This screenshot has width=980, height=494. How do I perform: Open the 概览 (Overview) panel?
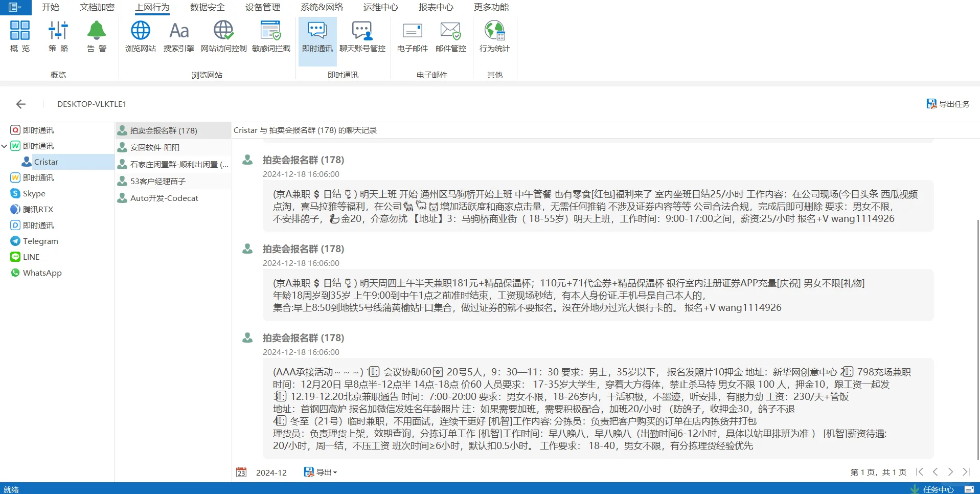pos(19,36)
